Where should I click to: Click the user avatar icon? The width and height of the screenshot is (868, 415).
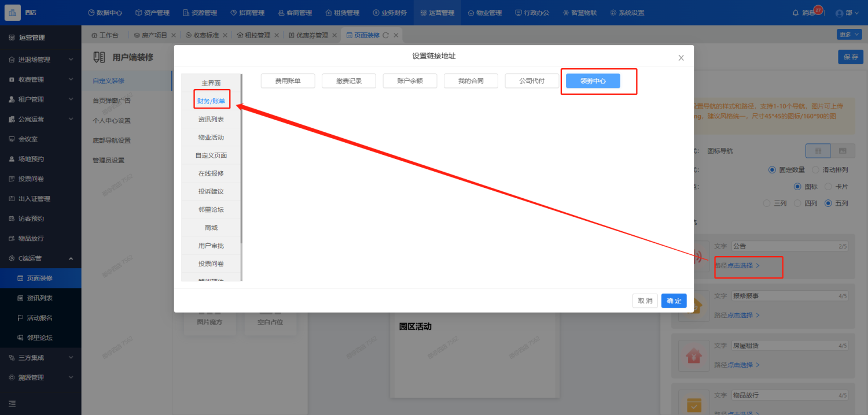coord(840,13)
